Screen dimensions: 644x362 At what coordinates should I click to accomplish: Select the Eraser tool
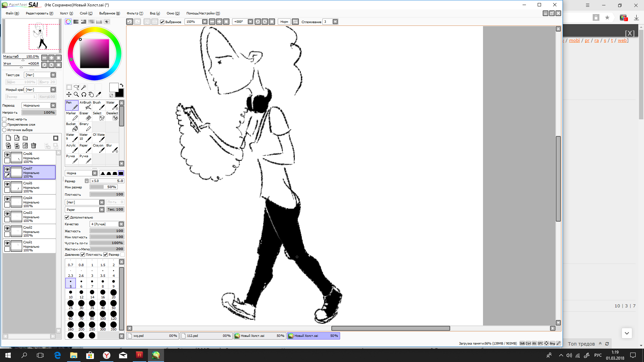(x=85, y=116)
